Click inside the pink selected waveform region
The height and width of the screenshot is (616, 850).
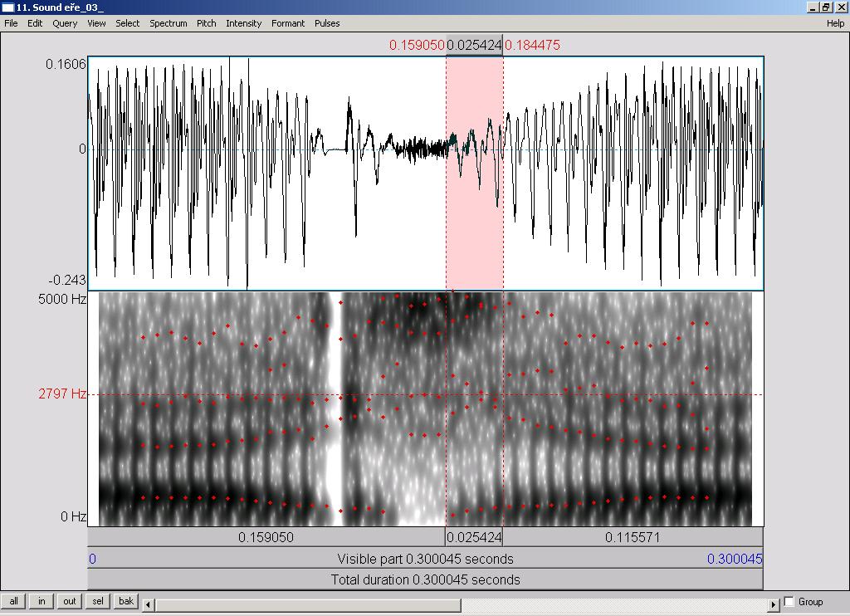[x=474, y=173]
